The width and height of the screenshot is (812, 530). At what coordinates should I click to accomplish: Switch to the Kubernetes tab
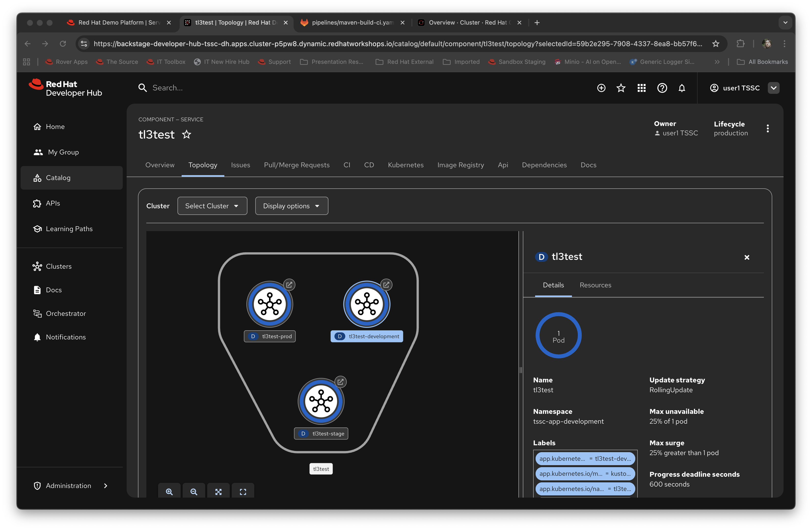(x=406, y=165)
